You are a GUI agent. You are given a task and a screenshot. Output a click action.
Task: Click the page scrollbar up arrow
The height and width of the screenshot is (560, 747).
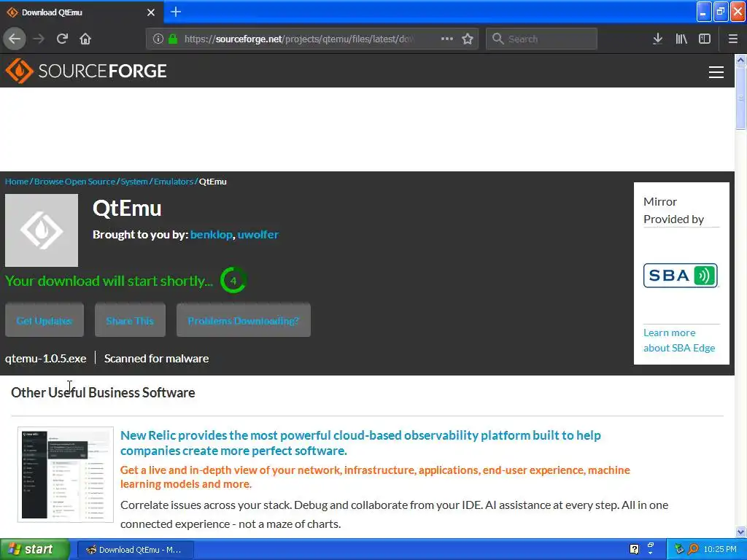pos(740,60)
